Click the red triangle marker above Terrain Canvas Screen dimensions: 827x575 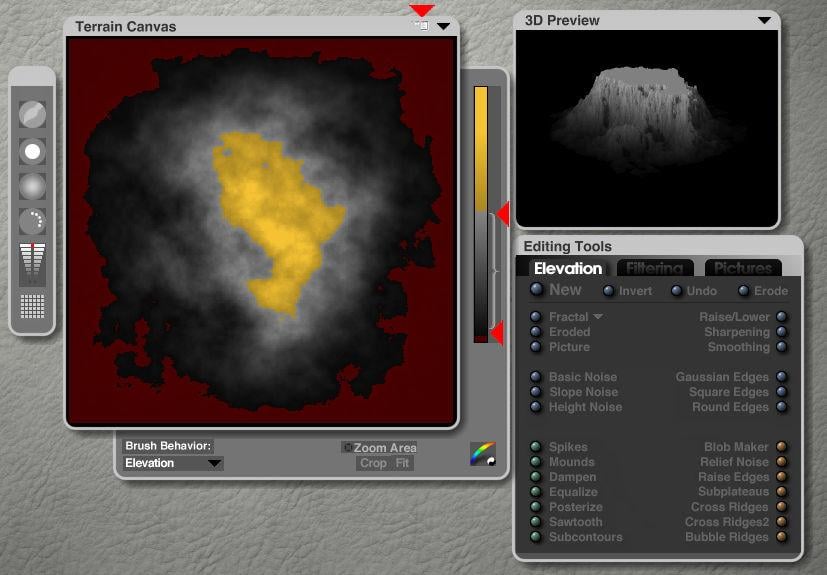coord(422,10)
